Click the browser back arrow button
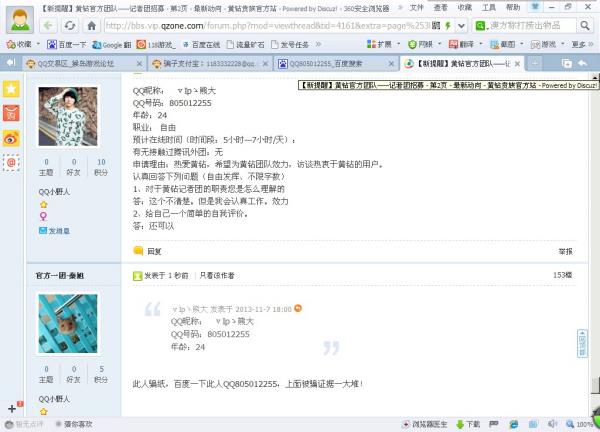Viewport: 600px width, 432px height. click(x=48, y=26)
